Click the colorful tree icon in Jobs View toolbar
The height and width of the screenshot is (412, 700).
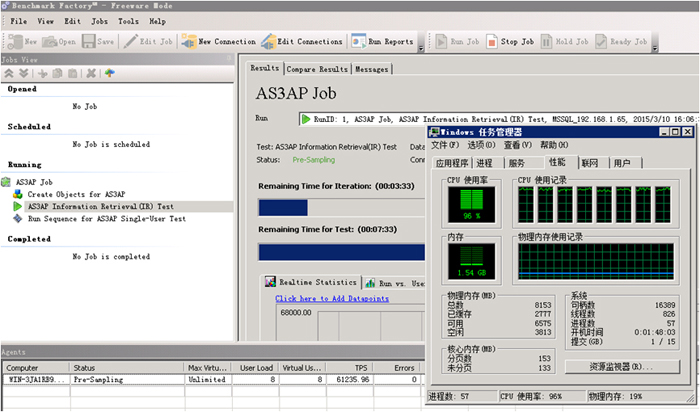pyautogui.click(x=110, y=73)
